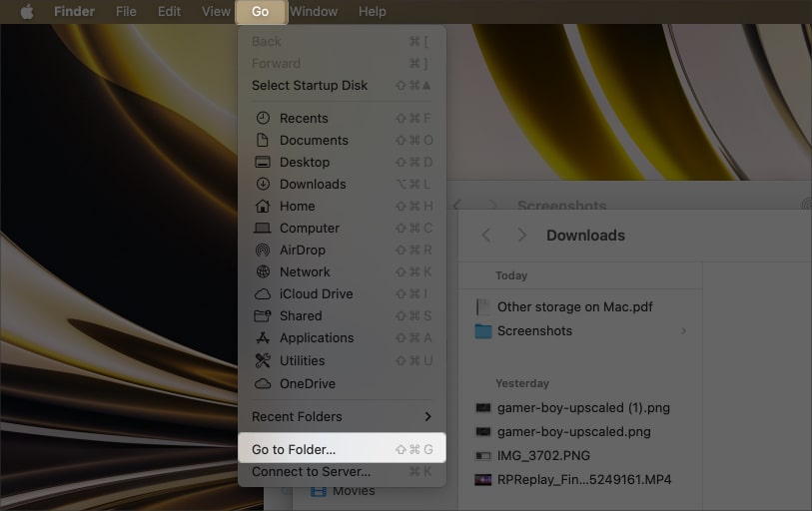Click thumbnail of RPReplay MP4 video
The height and width of the screenshot is (511, 812).
(483, 480)
